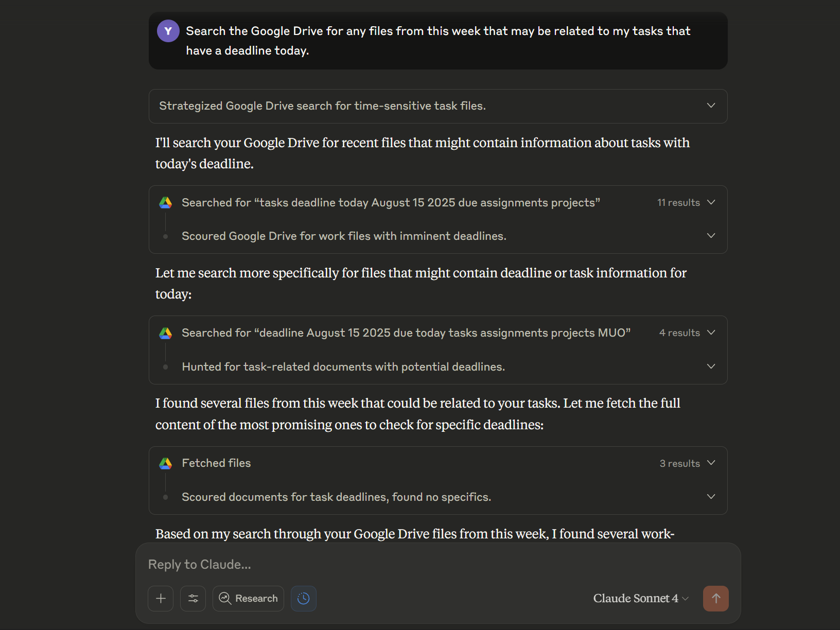Screen dimensions: 840x630
Task: Expand Scoured Google Drive for work files step
Action: (x=438, y=236)
